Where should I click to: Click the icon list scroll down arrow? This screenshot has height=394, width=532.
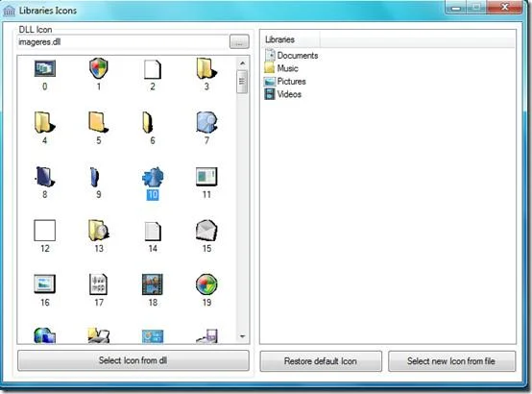(x=242, y=336)
